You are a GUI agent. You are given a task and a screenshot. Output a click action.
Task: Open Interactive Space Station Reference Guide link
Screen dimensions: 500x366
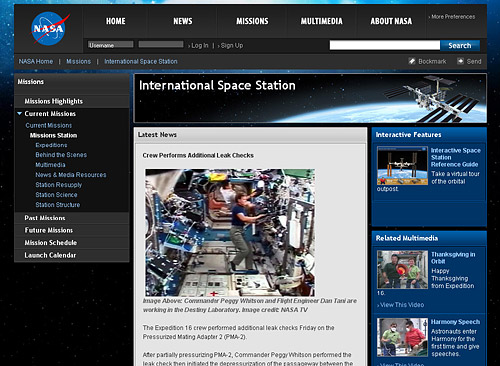point(456,157)
